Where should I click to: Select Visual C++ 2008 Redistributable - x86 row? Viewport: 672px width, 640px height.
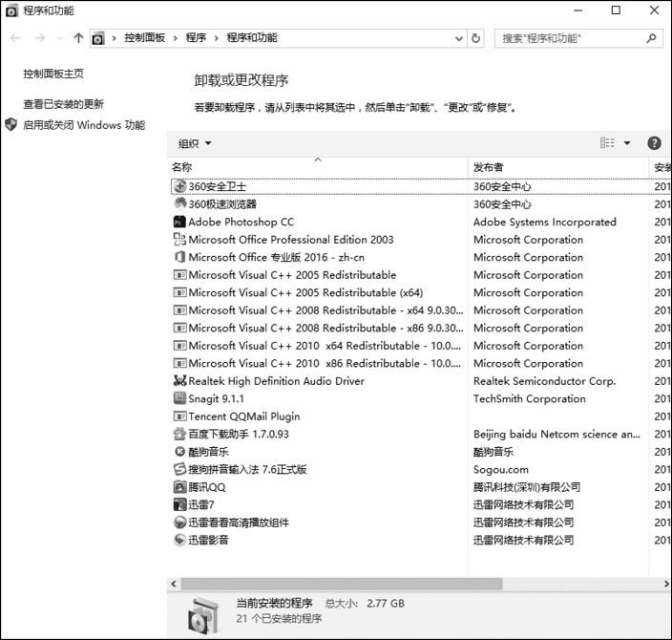click(421, 328)
